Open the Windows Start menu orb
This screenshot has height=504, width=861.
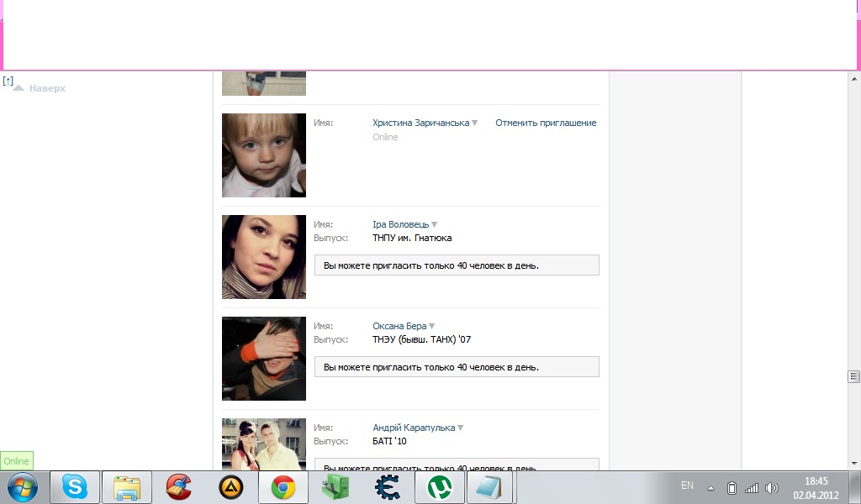pos(23,487)
